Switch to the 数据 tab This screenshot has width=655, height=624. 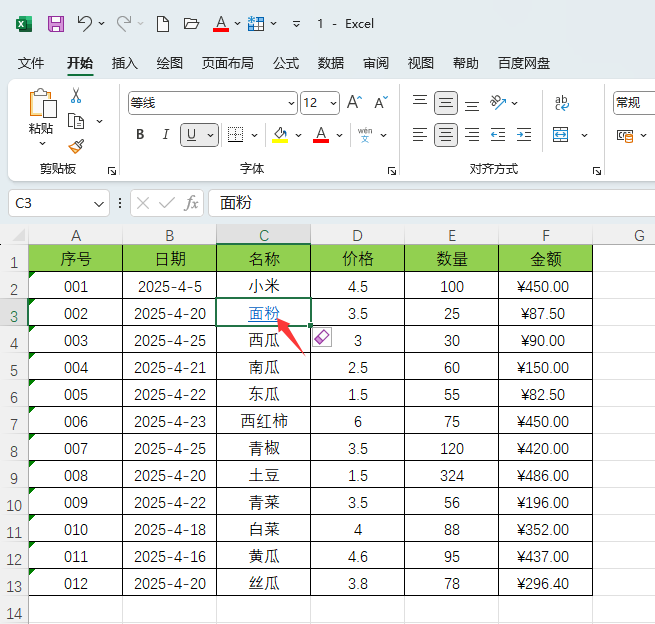point(330,63)
